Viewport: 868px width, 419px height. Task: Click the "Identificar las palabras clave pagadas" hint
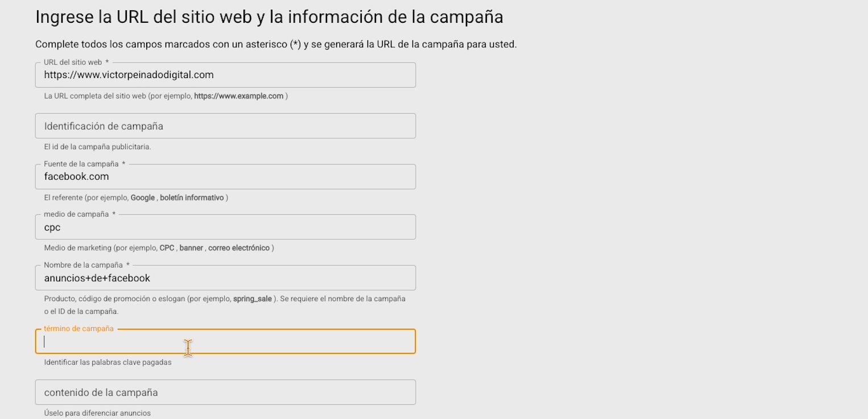[x=108, y=362]
